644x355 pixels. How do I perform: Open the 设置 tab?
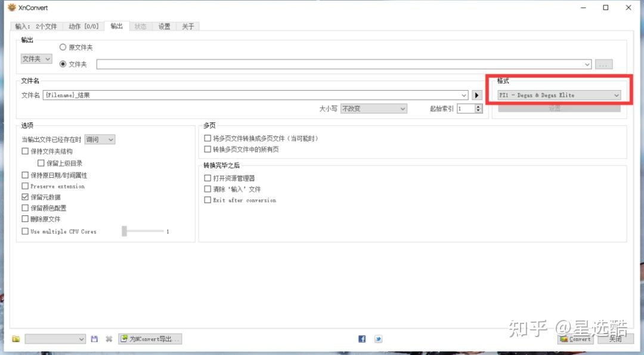pyautogui.click(x=165, y=26)
